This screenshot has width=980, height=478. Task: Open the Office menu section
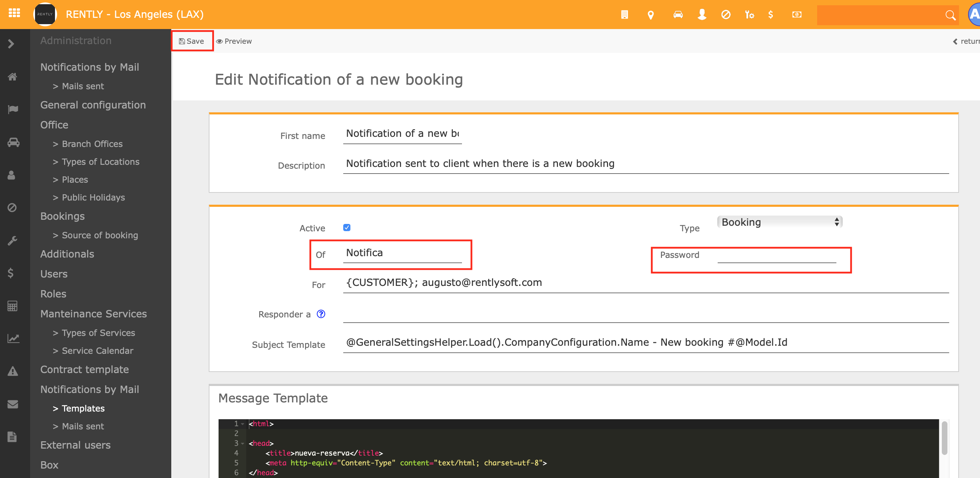(54, 125)
